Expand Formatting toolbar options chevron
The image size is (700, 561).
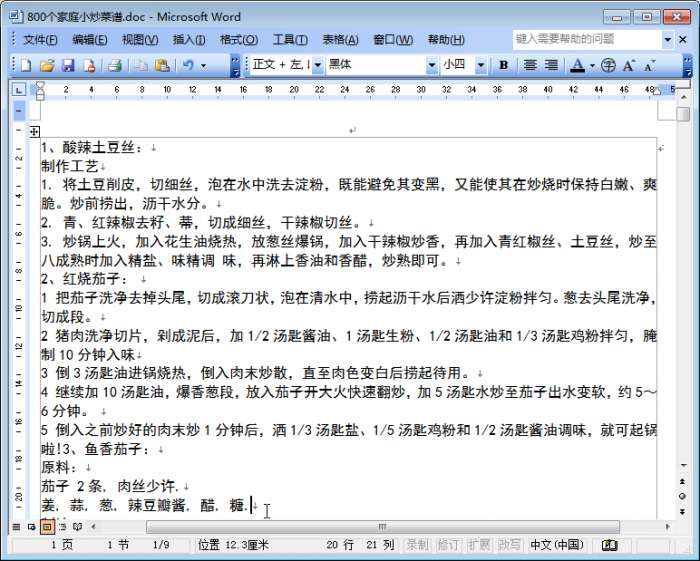tap(688, 66)
